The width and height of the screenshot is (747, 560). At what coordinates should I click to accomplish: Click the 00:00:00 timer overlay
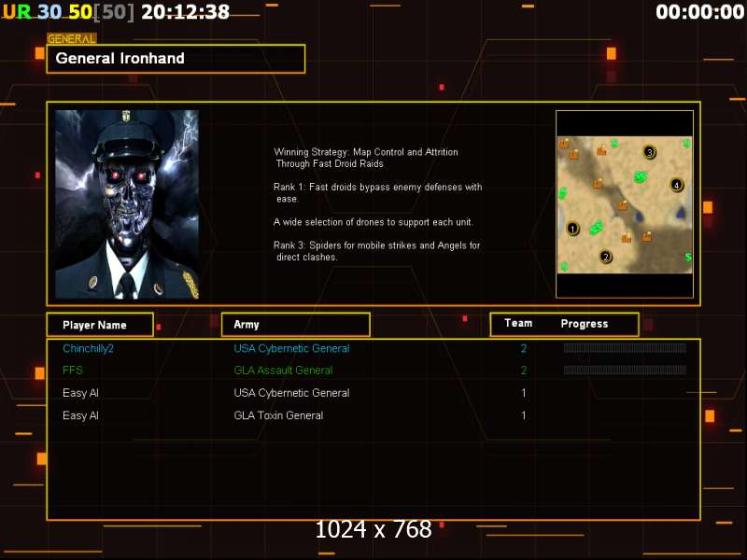699,12
